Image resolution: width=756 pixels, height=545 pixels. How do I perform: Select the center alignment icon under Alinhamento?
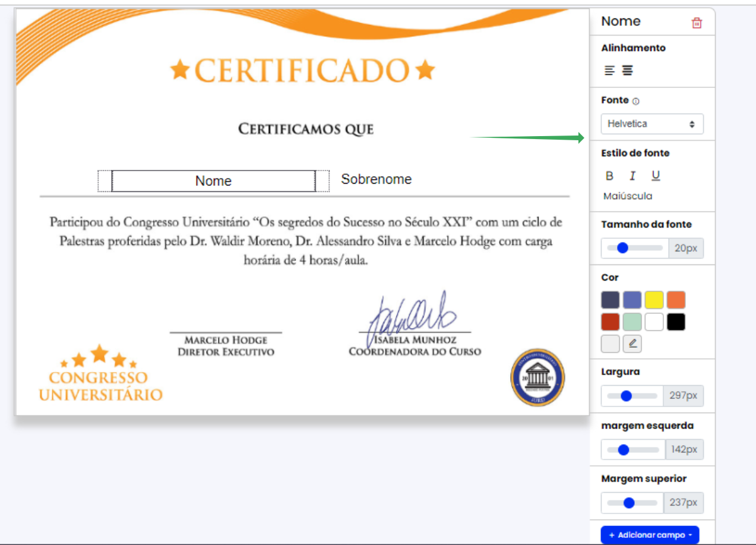(x=627, y=70)
